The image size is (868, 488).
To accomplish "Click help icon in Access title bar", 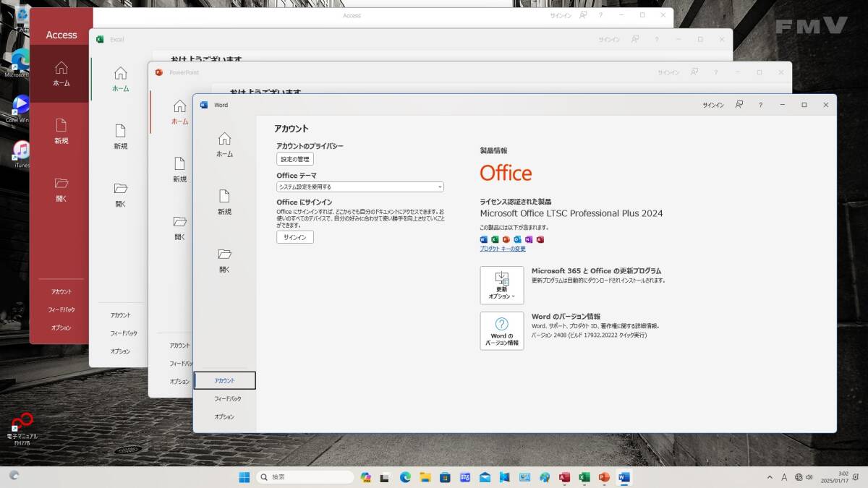I will pos(602,15).
